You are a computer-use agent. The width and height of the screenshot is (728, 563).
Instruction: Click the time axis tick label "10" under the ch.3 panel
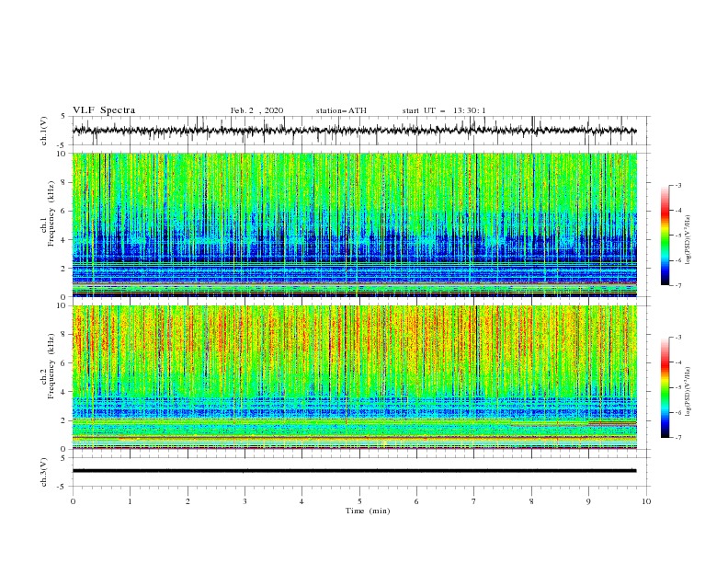(x=646, y=501)
